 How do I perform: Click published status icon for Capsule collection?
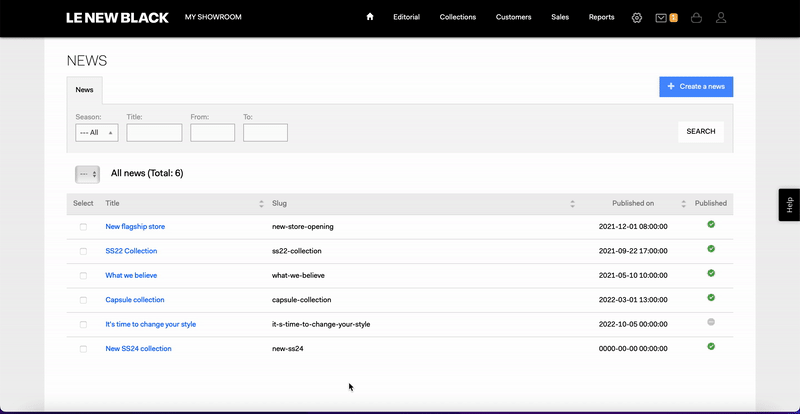(711, 297)
